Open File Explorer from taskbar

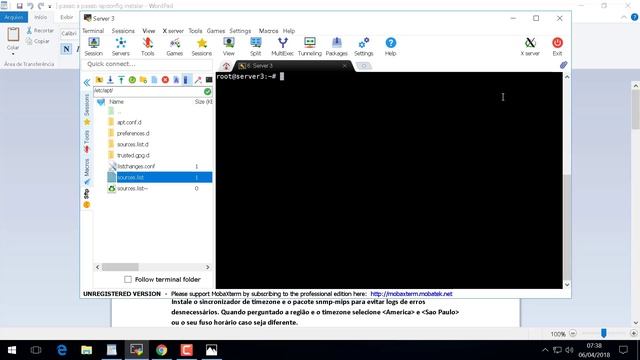(x=87, y=350)
